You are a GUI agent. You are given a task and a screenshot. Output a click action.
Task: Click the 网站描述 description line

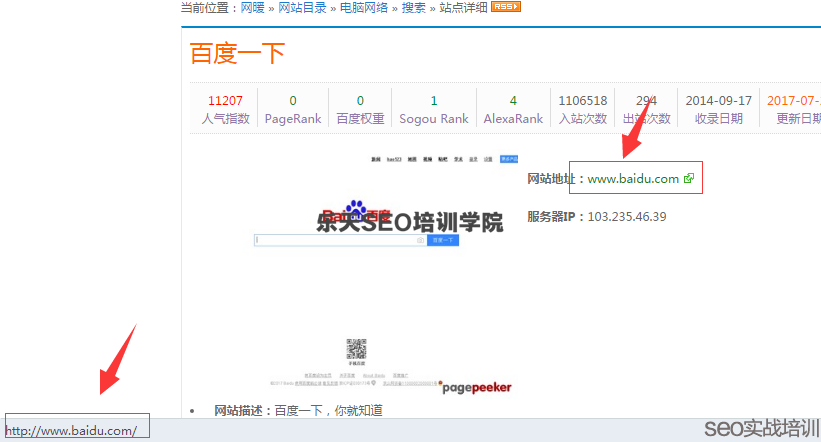tap(298, 411)
